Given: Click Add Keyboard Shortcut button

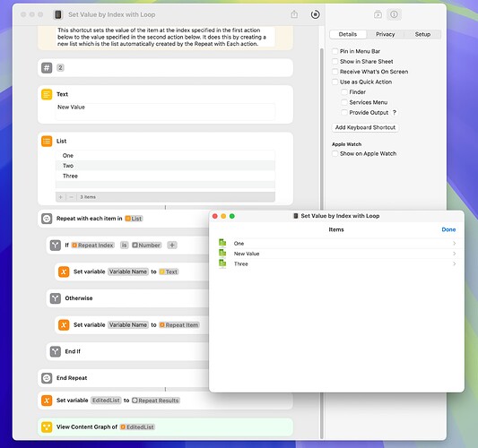Looking at the screenshot, I should 365,127.
